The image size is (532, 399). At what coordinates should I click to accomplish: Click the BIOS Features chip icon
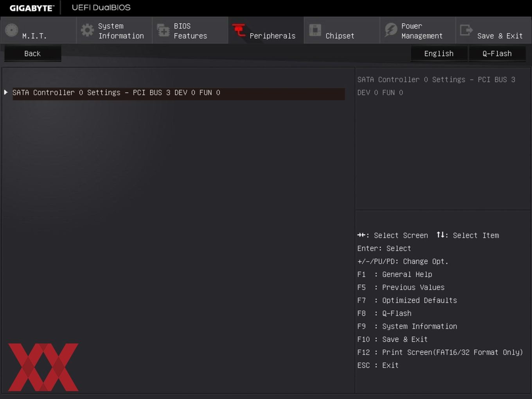(163, 30)
